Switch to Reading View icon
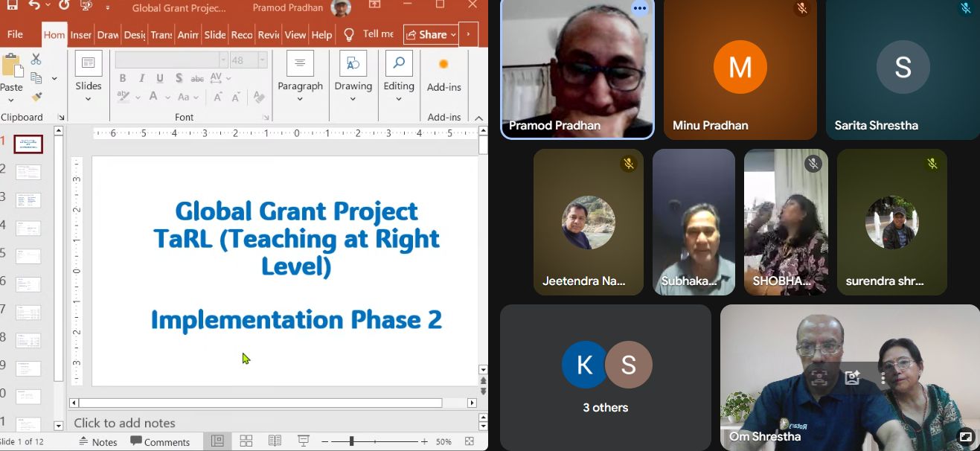 (275, 441)
